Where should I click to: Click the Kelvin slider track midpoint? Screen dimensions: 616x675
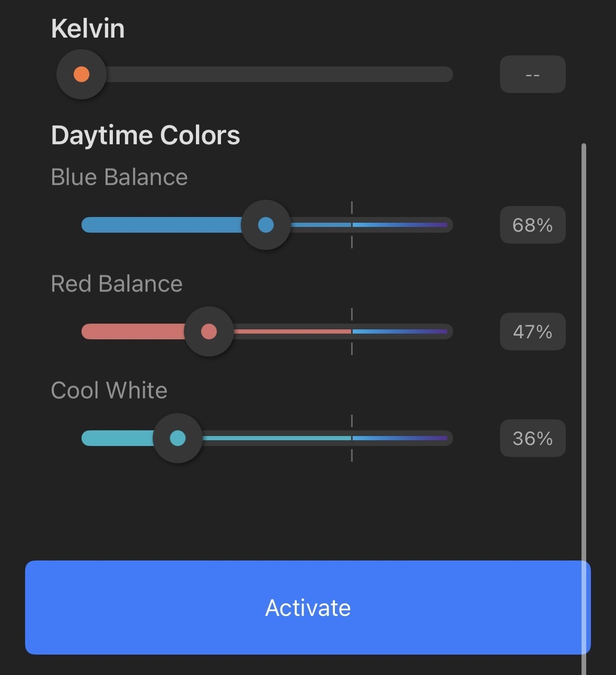click(267, 74)
